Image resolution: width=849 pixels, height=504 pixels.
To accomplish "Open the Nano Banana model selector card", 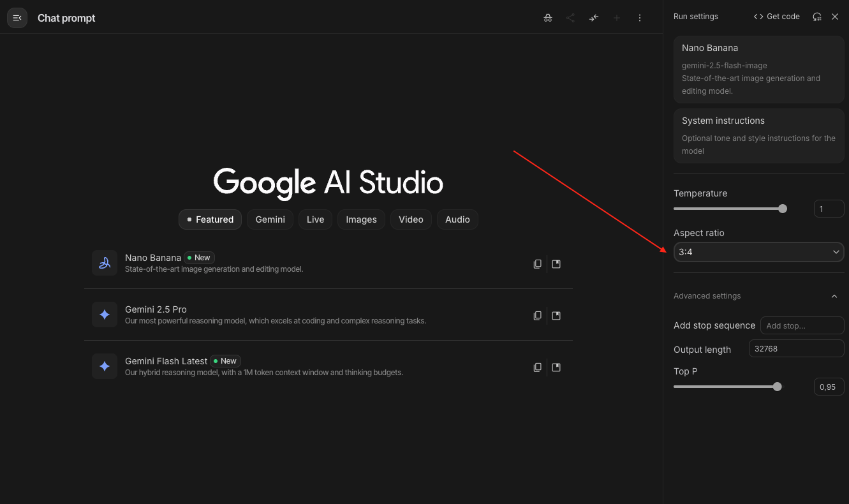I will click(758, 69).
